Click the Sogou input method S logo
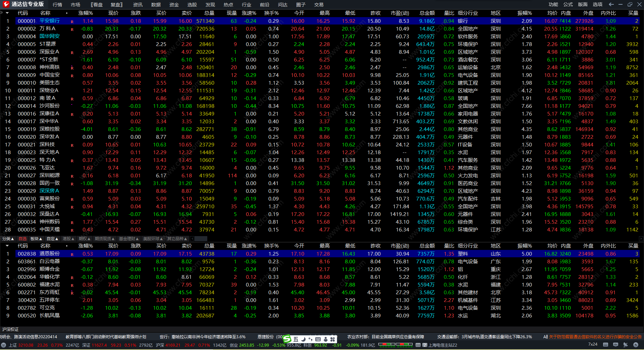Image resolution: width=644 pixels, height=350 pixels. click(x=287, y=339)
